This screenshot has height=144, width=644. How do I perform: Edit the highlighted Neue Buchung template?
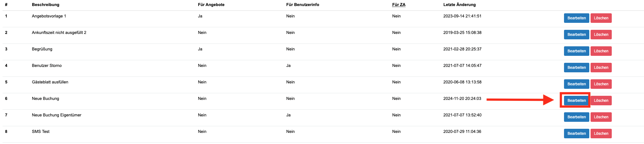click(x=576, y=101)
